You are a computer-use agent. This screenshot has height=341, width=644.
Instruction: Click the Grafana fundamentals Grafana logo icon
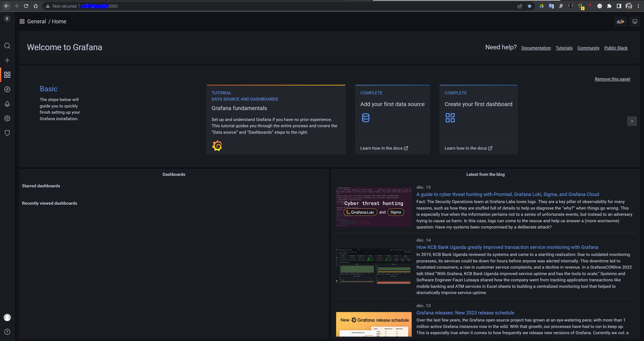coord(217,146)
